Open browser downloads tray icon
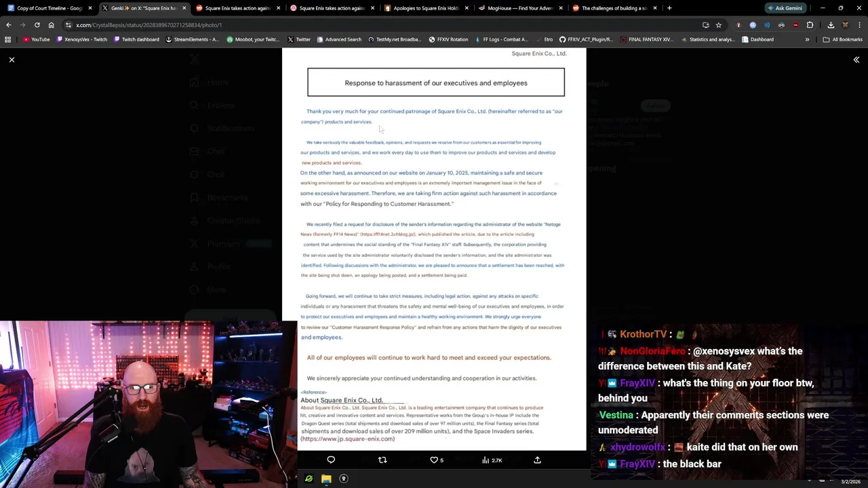 click(831, 25)
